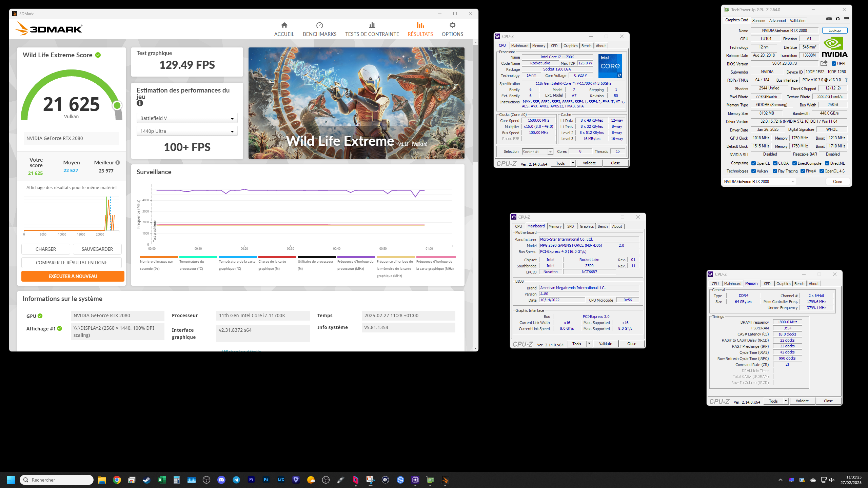Toggle the CUDA checkbox in GPU-Z

775,163
